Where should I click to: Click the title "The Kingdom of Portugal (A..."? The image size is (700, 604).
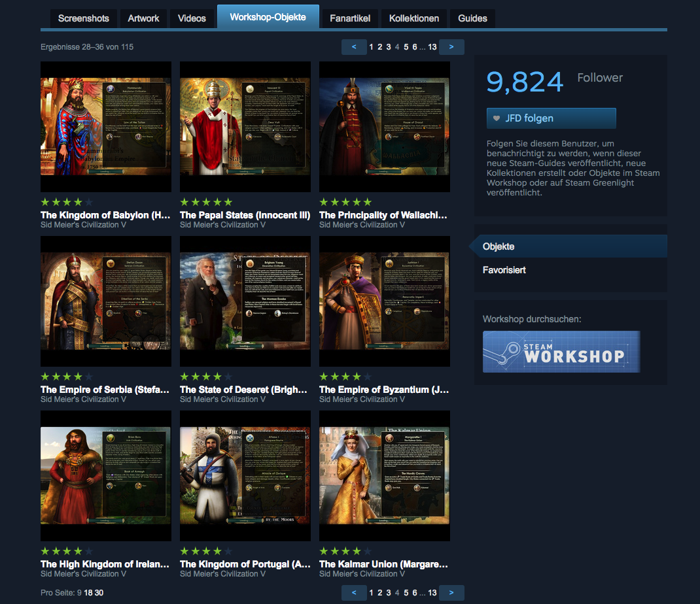tap(245, 564)
